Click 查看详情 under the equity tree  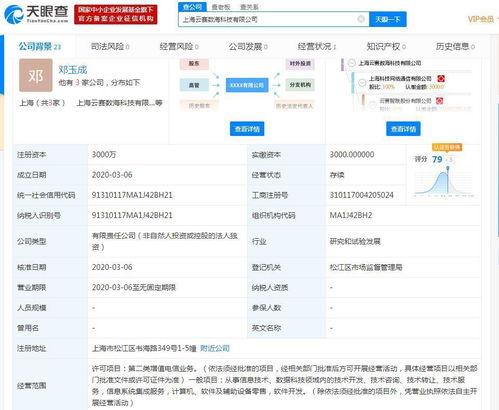403,129
